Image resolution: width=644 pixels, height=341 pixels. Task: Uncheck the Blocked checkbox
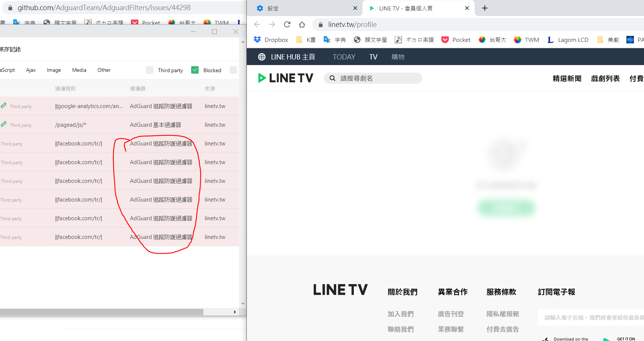click(195, 70)
